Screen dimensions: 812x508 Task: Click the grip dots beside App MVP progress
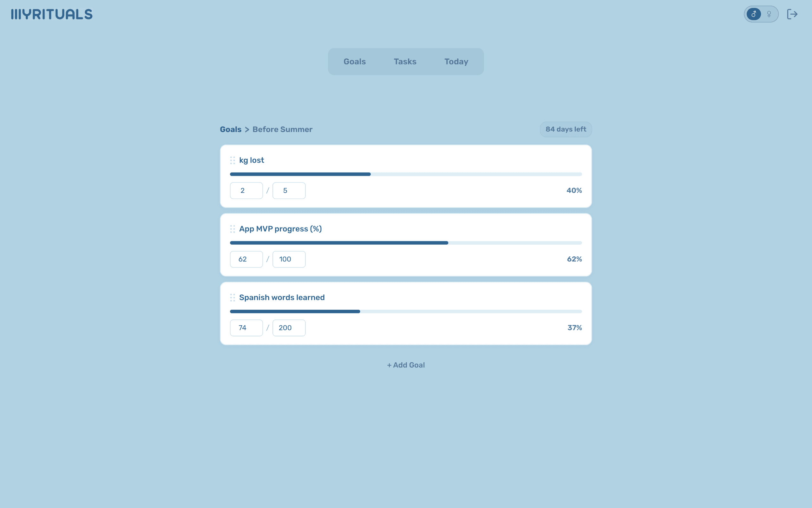point(233,229)
